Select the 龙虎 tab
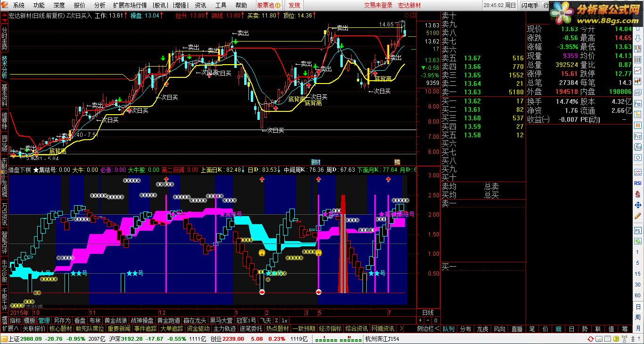The image size is (644, 344). pyautogui.click(x=482, y=328)
